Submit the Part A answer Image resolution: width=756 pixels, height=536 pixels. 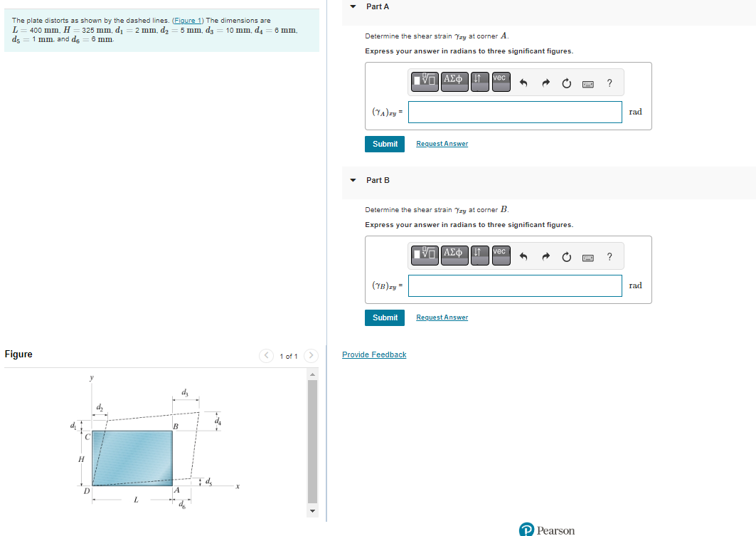385,144
